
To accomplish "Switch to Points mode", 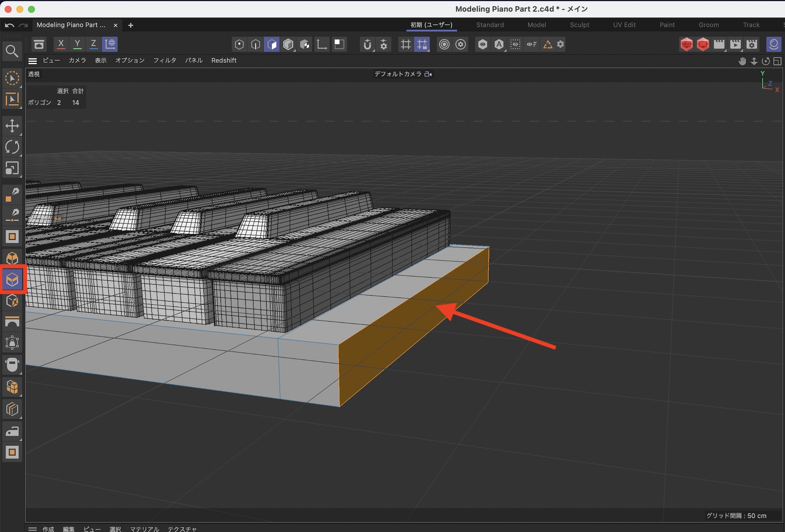I will (239, 44).
